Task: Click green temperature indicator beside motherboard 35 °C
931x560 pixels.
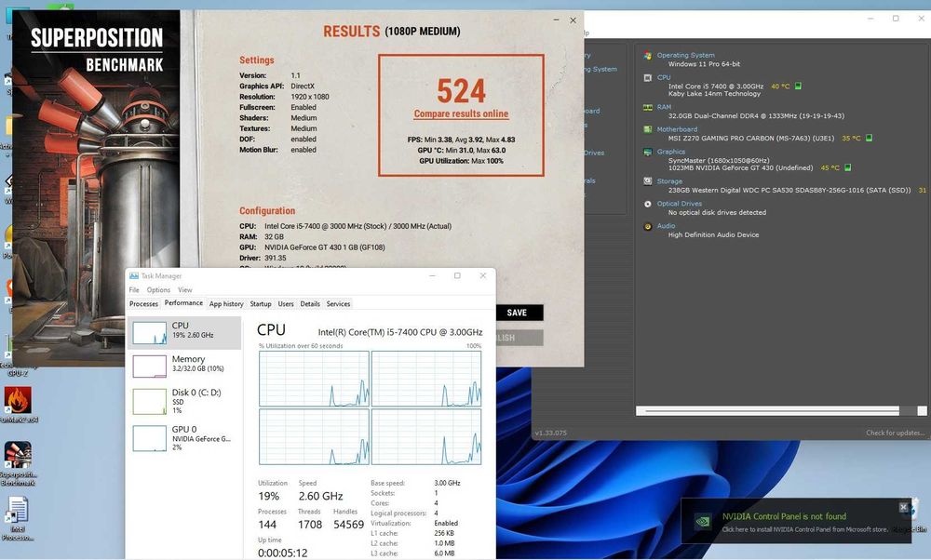Action: pyautogui.click(x=869, y=139)
